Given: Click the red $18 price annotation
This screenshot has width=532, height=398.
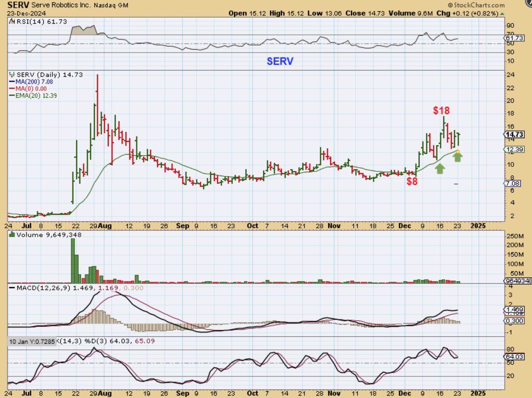Looking at the screenshot, I should (441, 111).
